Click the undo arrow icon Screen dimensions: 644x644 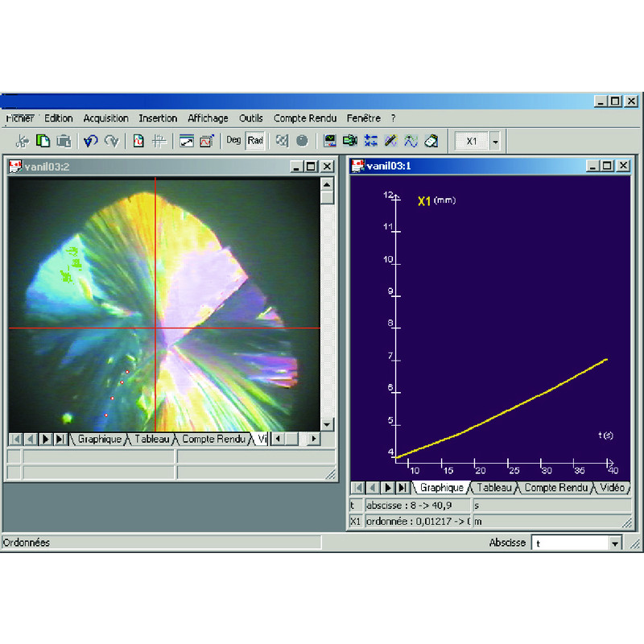[90, 141]
